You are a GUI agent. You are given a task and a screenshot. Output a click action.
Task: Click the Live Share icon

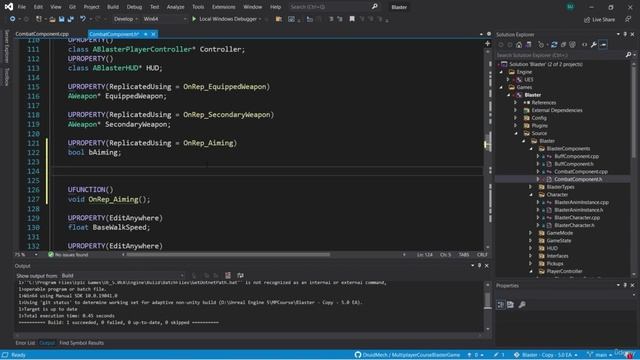(587, 20)
